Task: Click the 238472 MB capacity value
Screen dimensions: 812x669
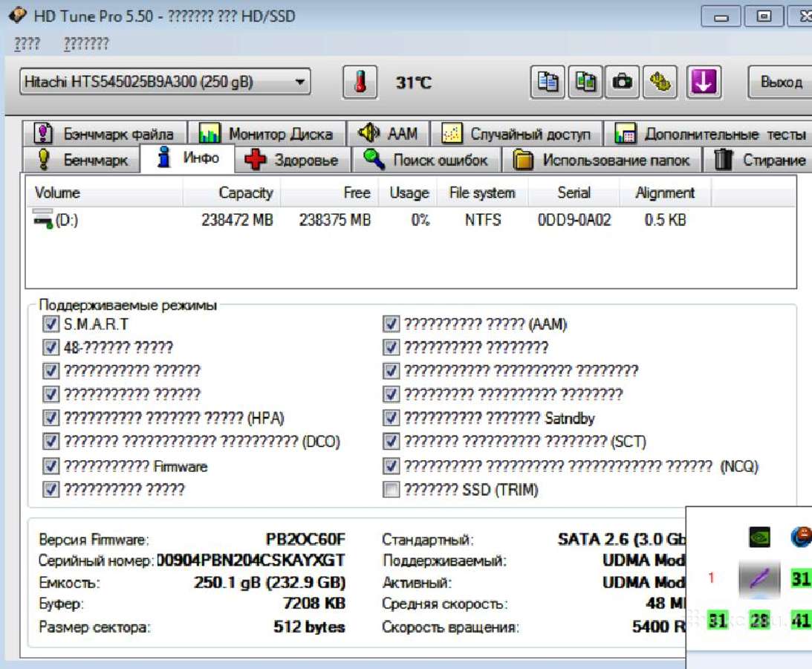Action: point(237,220)
